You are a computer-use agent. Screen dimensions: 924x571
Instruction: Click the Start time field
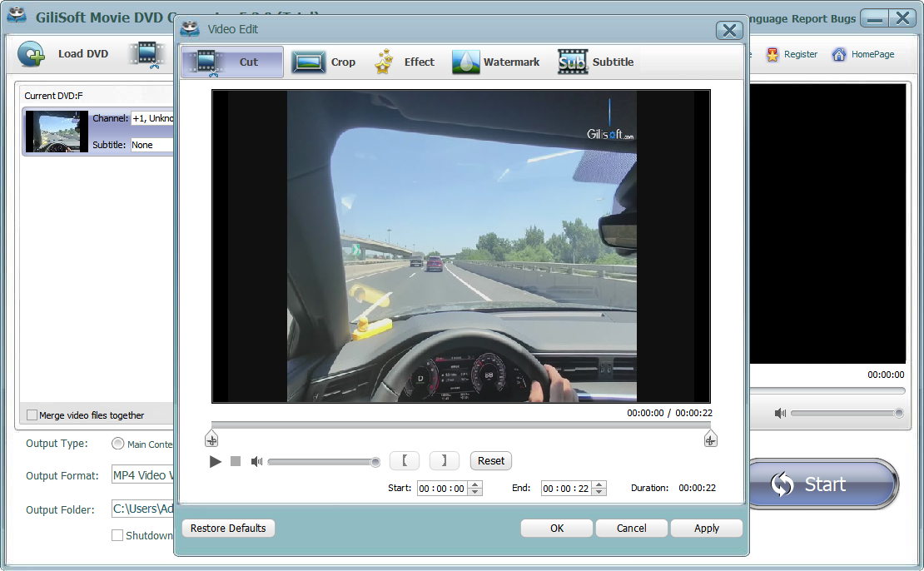point(443,489)
